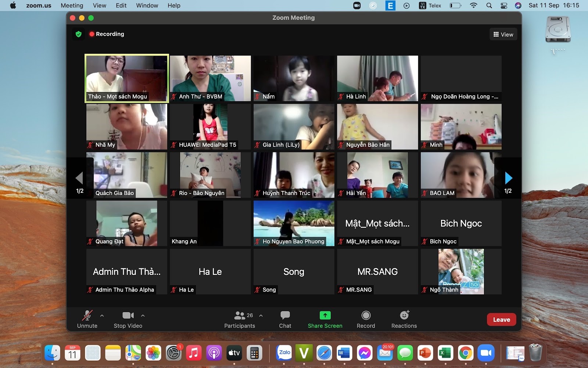Open the Reactions menu
The height and width of the screenshot is (368, 588).
pos(404,319)
